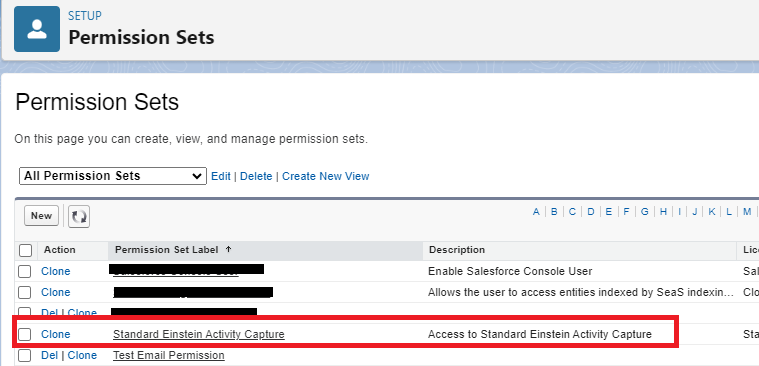The image size is (759, 366).
Task: Click the Edit view link
Action: coord(221,176)
